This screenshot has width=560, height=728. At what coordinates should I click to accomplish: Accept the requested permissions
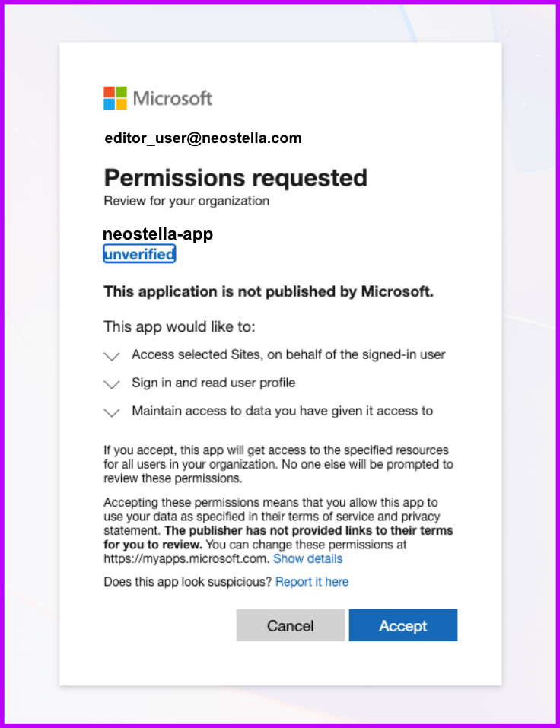click(403, 625)
